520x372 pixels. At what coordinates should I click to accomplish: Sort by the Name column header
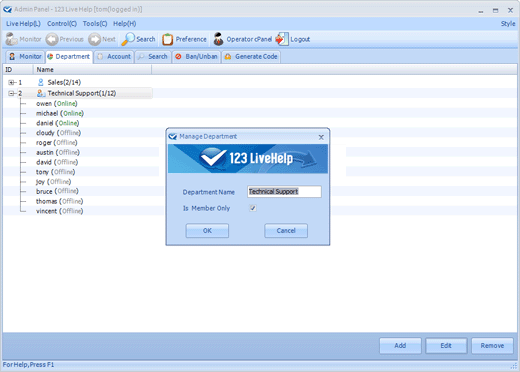[92, 70]
